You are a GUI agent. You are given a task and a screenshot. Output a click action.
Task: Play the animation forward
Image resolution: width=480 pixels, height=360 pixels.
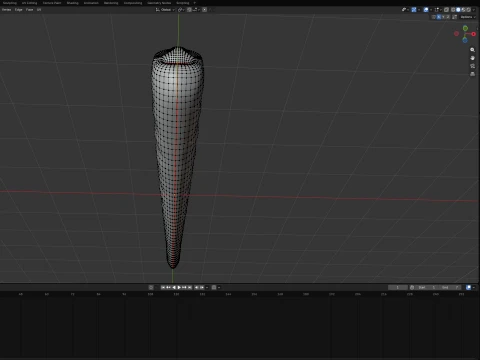point(179,287)
